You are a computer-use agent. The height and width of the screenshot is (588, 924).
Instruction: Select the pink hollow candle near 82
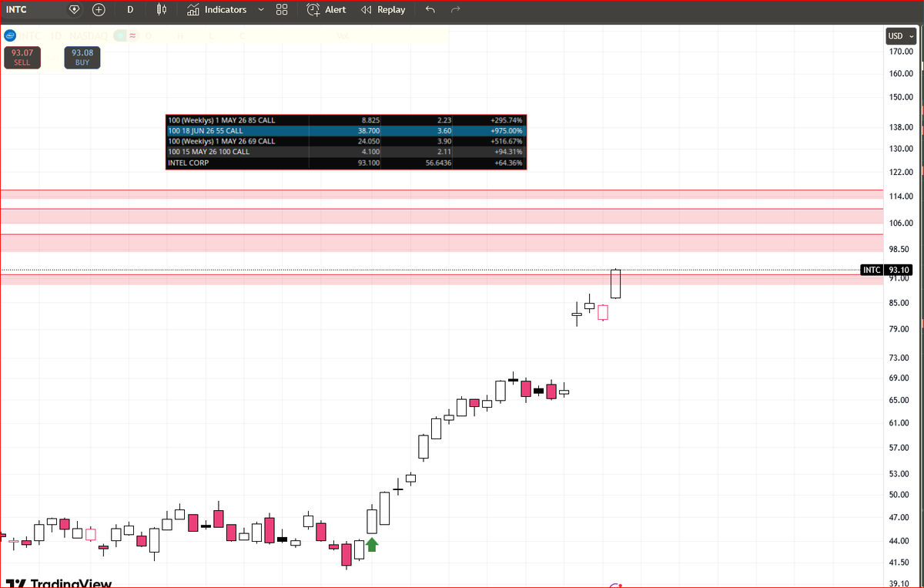(603, 312)
